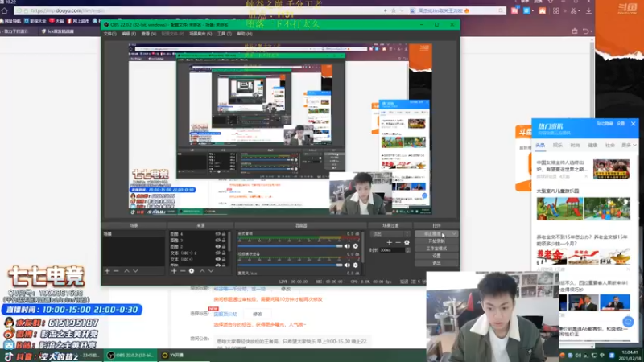Toggle visibility eye for source 图像 2
644x362 pixels.
point(217,247)
